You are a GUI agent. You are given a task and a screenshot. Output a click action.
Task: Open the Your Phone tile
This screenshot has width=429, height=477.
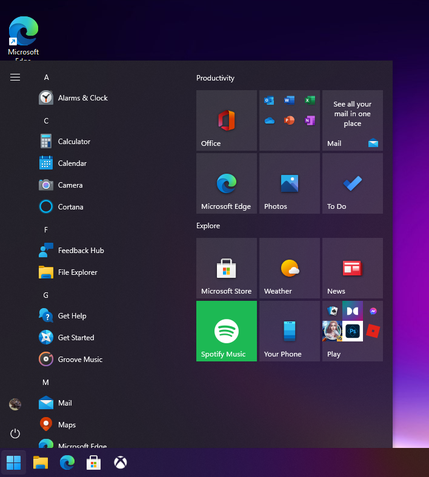pyautogui.click(x=289, y=331)
